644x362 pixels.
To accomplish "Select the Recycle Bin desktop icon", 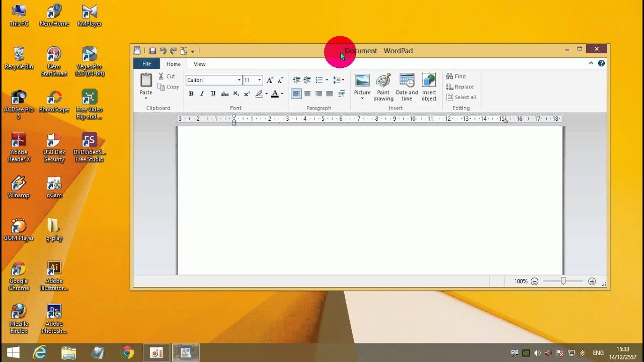I will tap(19, 58).
